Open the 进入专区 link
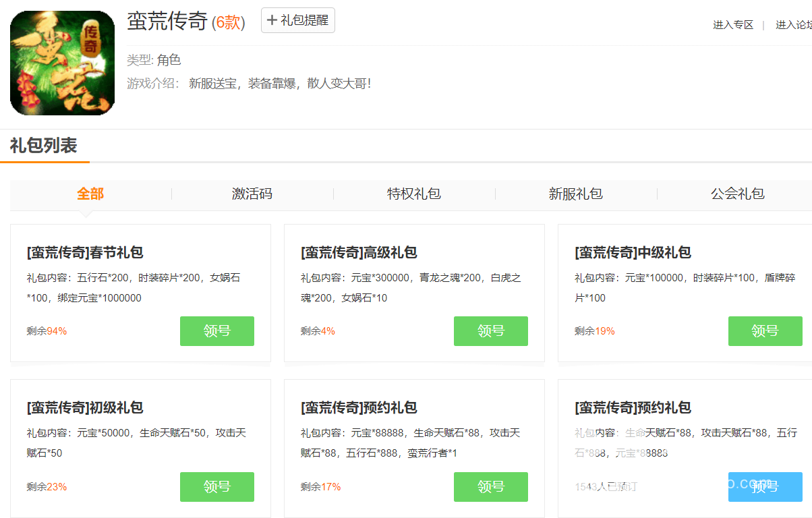The width and height of the screenshot is (812, 518). (x=733, y=25)
